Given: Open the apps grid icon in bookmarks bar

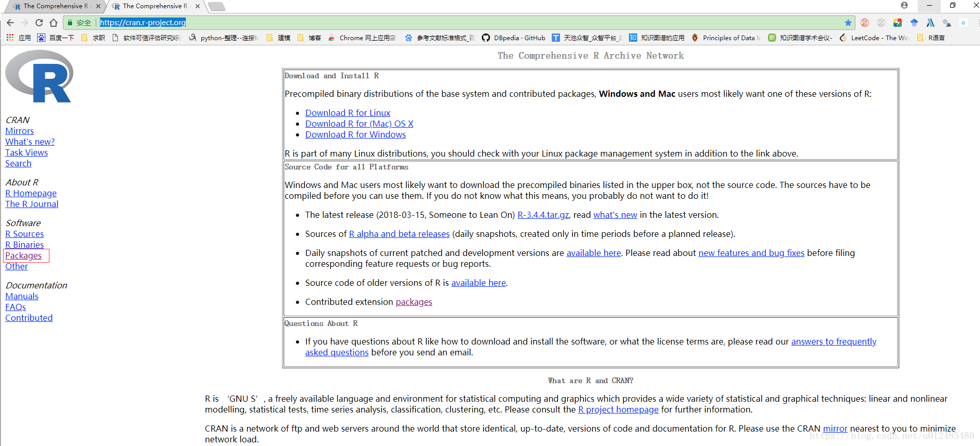Looking at the screenshot, I should pyautogui.click(x=10, y=38).
